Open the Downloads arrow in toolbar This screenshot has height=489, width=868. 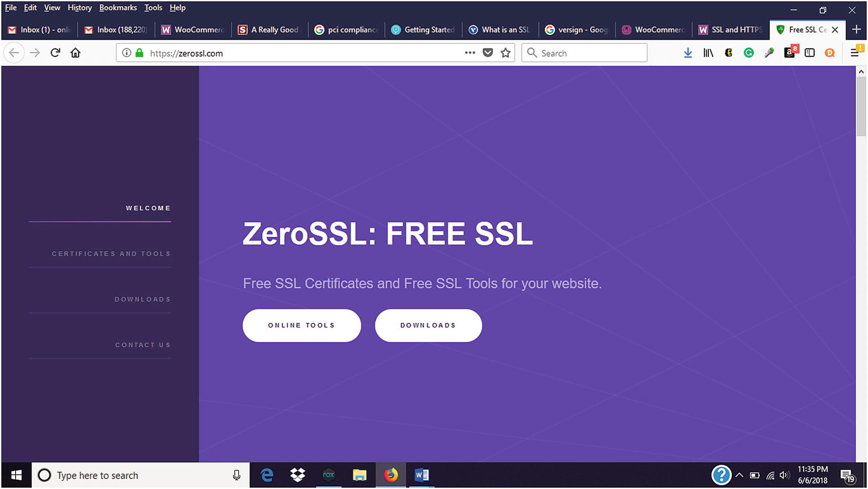click(x=688, y=53)
